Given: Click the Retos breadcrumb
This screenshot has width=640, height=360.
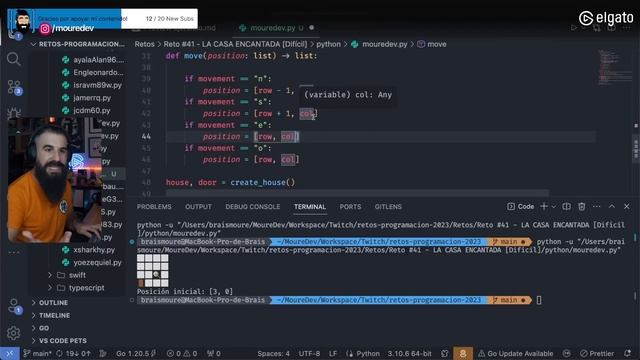Looking at the screenshot, I should pyautogui.click(x=144, y=44).
